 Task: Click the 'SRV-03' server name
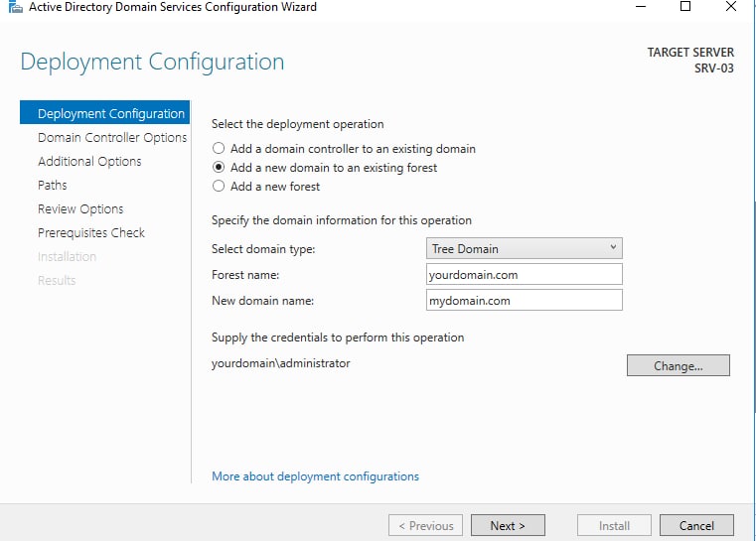714,68
